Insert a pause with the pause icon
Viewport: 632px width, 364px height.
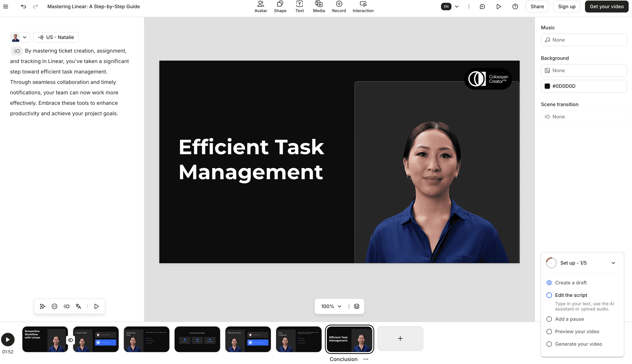(x=54, y=306)
